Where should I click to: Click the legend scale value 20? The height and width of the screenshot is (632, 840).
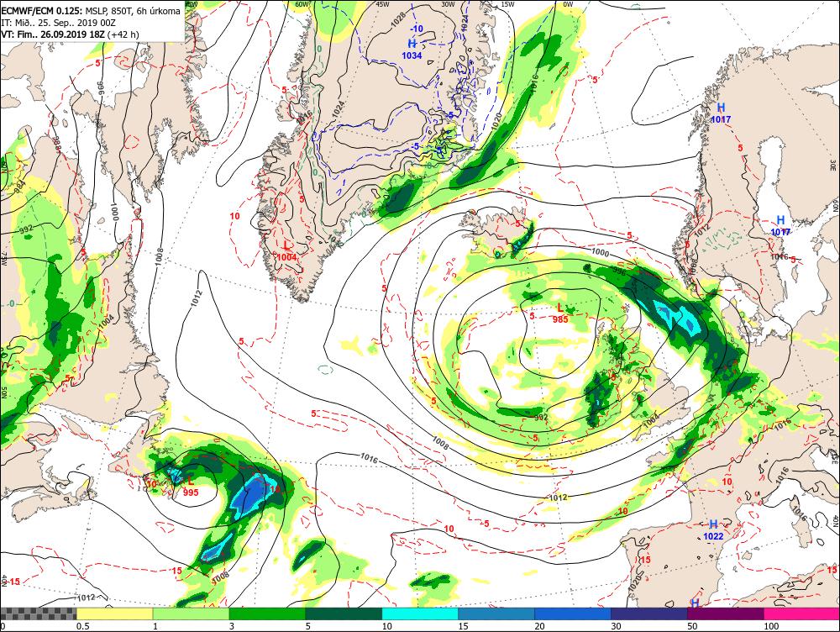pyautogui.click(x=539, y=626)
